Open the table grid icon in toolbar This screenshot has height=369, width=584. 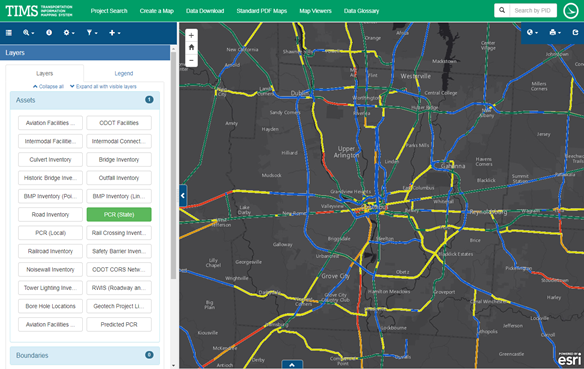(9, 33)
